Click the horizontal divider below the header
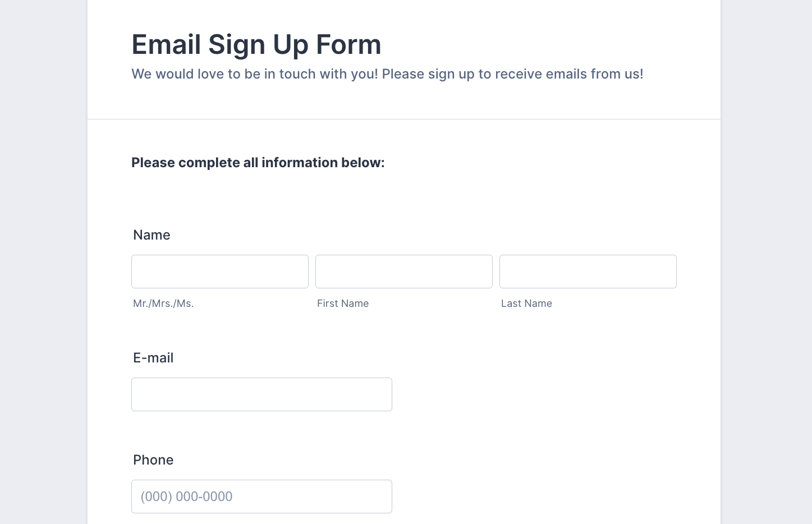The image size is (812, 524). coord(404,119)
